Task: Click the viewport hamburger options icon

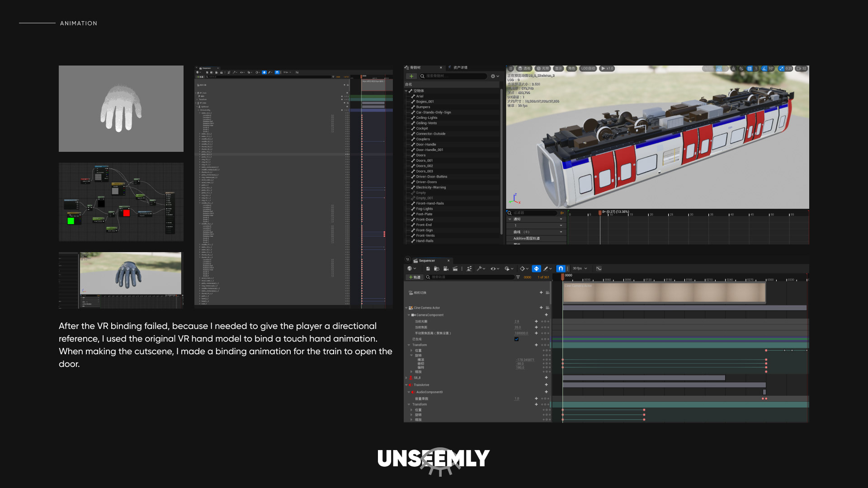Action: [x=511, y=69]
